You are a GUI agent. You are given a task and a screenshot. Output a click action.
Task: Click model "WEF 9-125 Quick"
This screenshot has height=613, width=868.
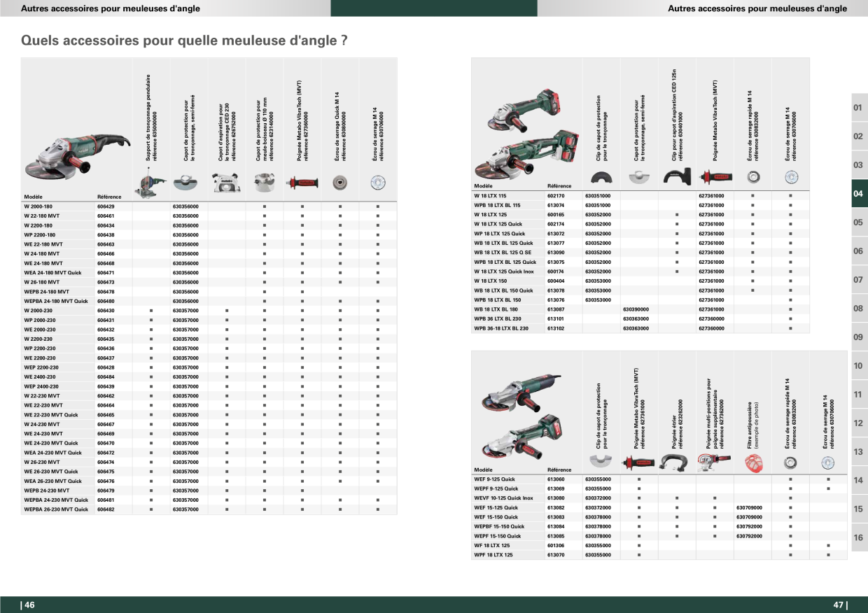pos(494,479)
